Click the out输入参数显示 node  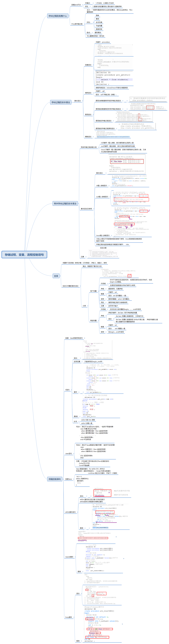(102, 197)
